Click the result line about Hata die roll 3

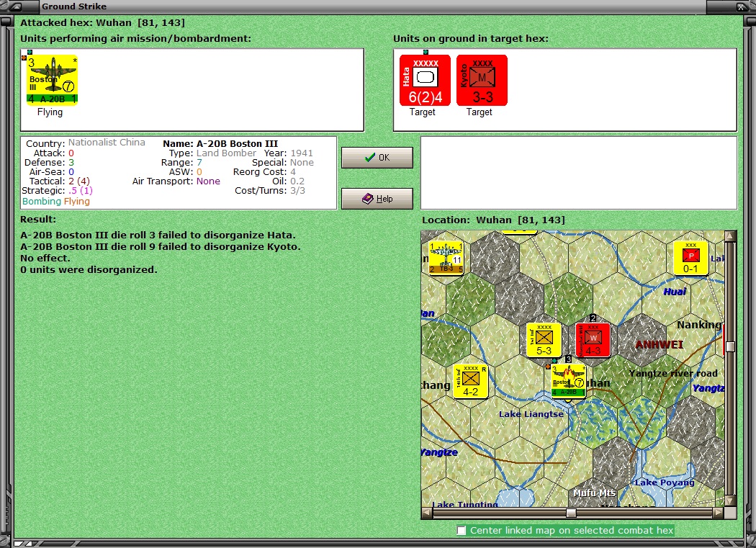pyautogui.click(x=158, y=235)
